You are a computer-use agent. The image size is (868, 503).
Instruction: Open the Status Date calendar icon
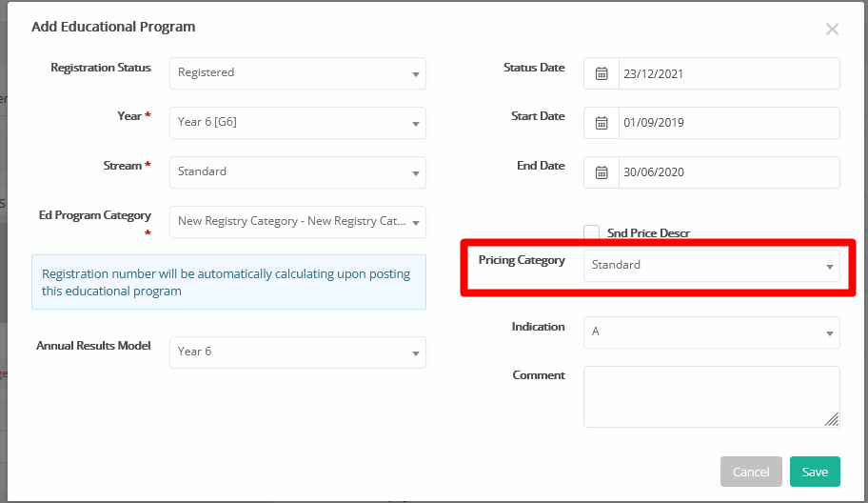click(602, 73)
